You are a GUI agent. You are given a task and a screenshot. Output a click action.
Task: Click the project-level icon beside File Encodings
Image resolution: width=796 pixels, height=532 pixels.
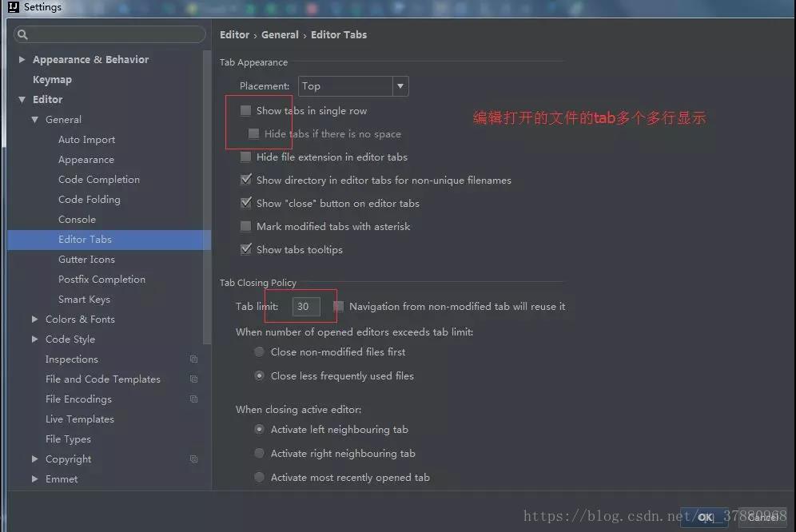(x=194, y=399)
